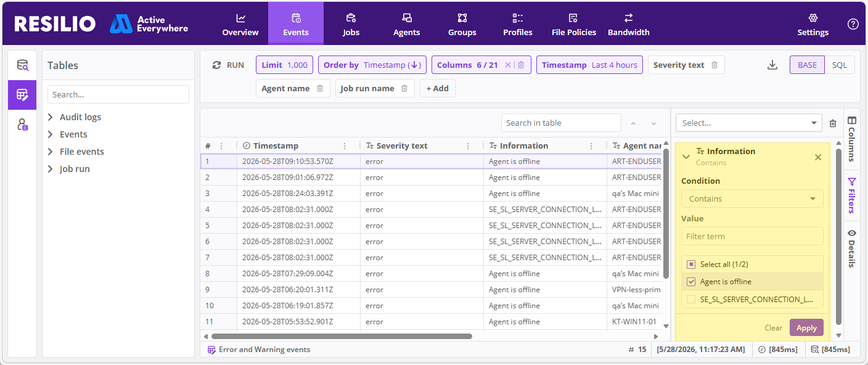This screenshot has height=365, width=868.
Task: Expand the Events tree node
Action: point(51,134)
